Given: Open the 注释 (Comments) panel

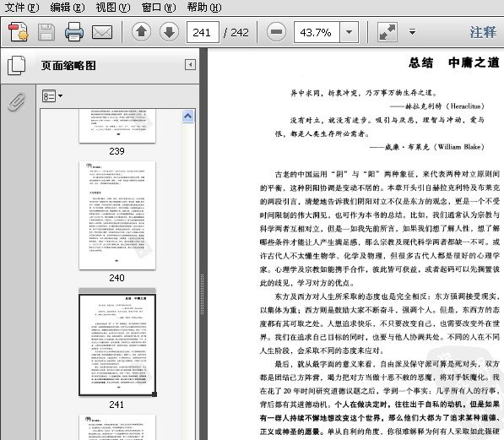Looking at the screenshot, I should click(484, 32).
